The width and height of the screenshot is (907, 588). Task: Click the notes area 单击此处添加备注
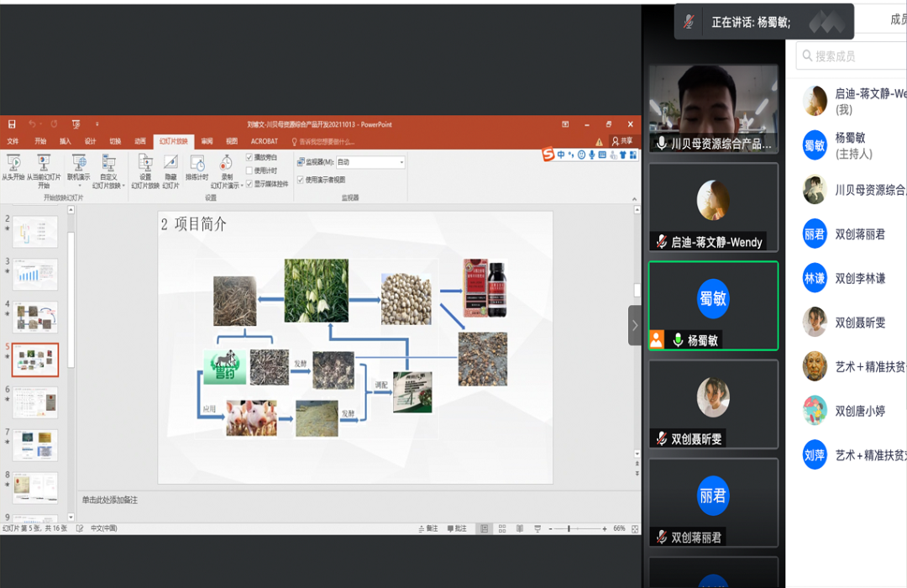coord(110,500)
